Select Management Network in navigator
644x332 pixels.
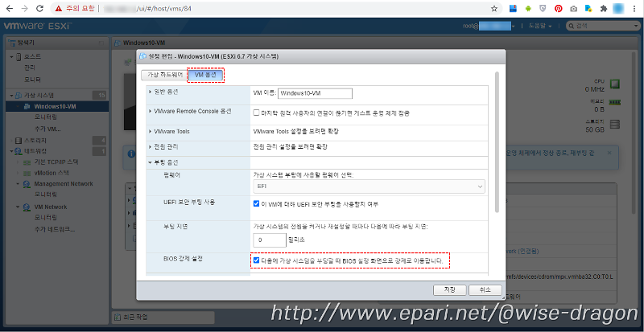pos(64,183)
